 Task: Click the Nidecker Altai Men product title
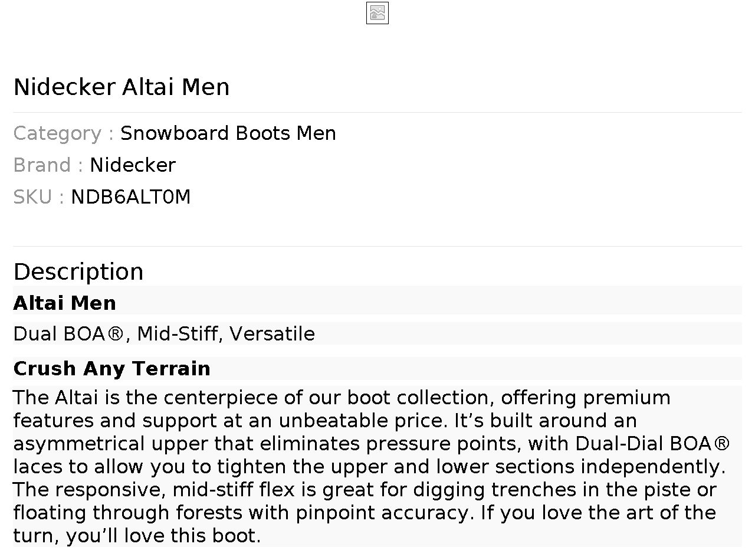[x=122, y=87]
